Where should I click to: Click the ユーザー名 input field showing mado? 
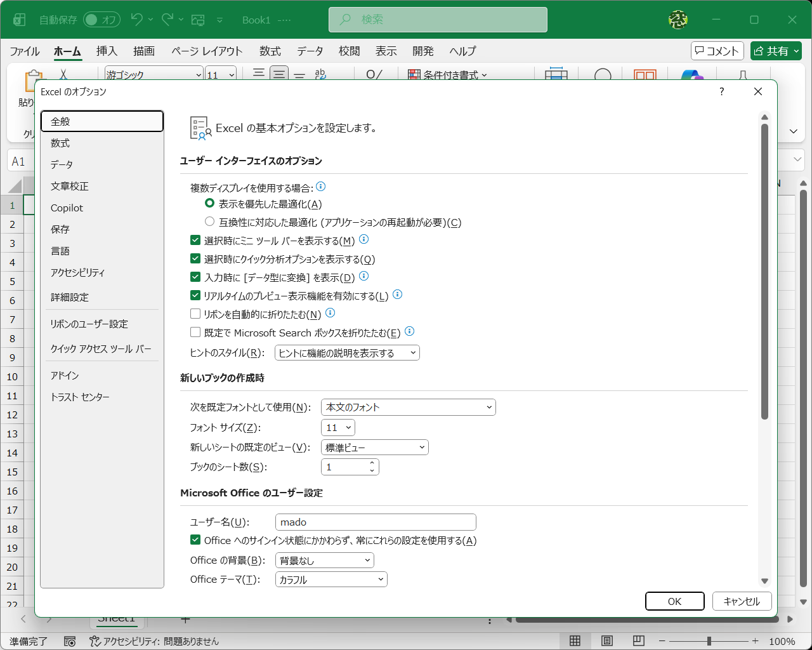coord(376,522)
